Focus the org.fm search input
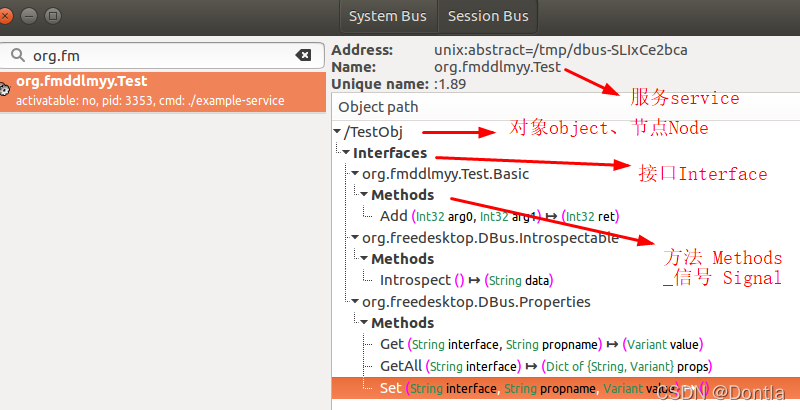800x410 pixels. coord(161,55)
